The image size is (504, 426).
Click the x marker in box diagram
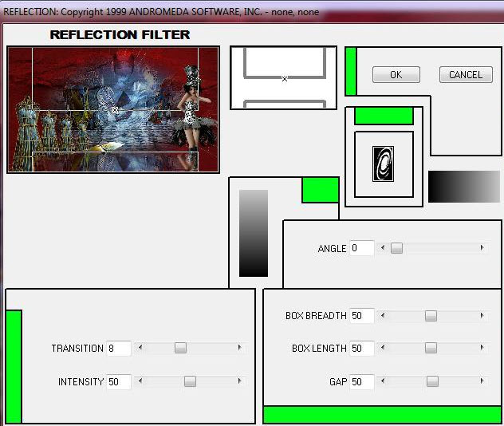[x=285, y=79]
